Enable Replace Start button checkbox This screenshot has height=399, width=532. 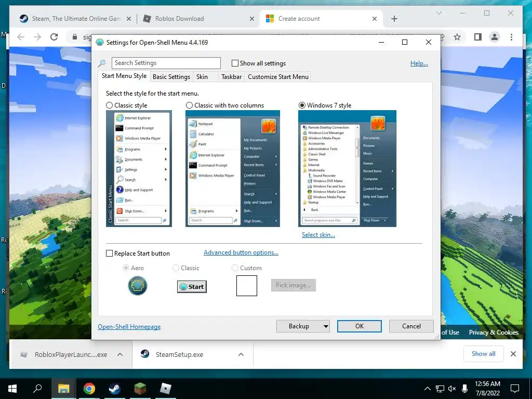coord(109,254)
